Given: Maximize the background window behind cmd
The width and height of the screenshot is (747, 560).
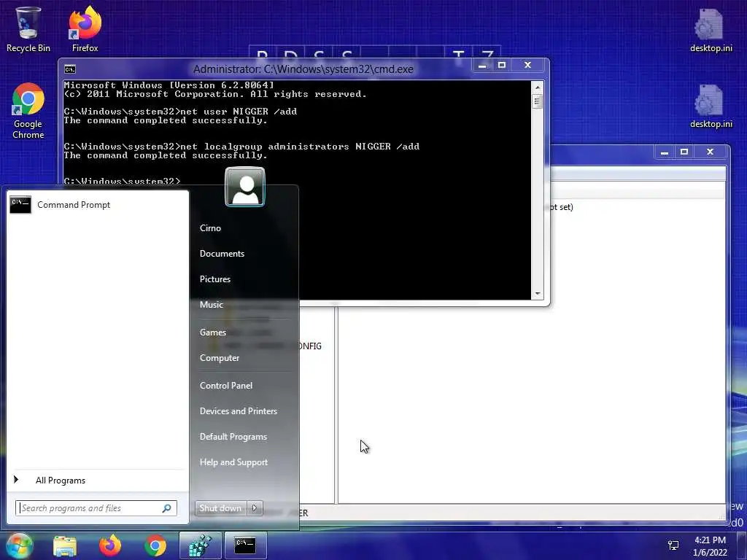Looking at the screenshot, I should (x=684, y=152).
